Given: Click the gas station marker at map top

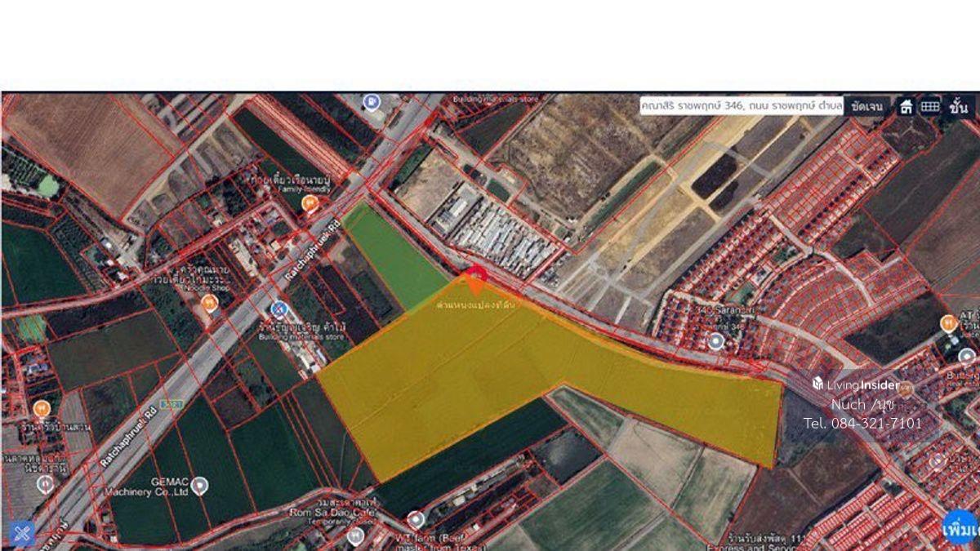Looking at the screenshot, I should coord(372,102).
